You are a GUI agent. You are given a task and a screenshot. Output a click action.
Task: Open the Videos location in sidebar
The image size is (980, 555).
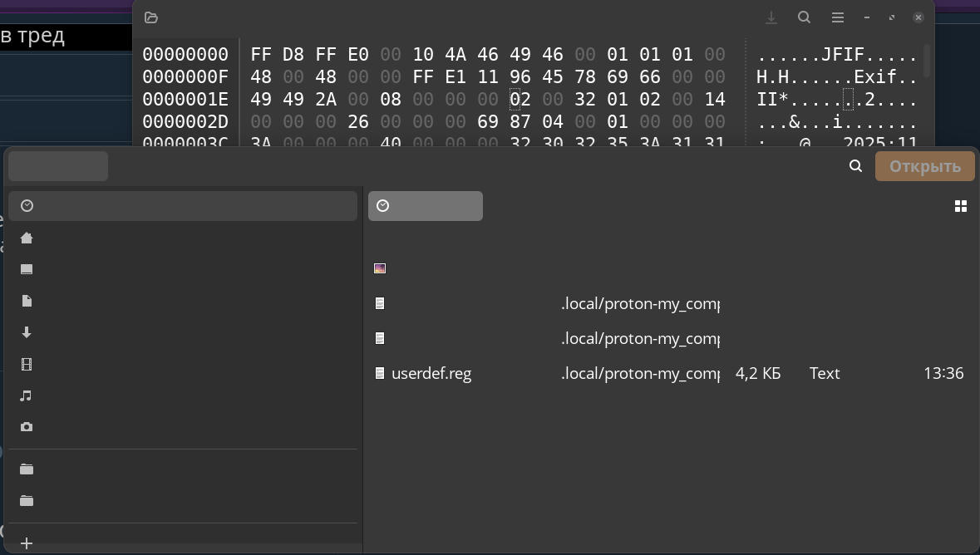[x=27, y=364]
